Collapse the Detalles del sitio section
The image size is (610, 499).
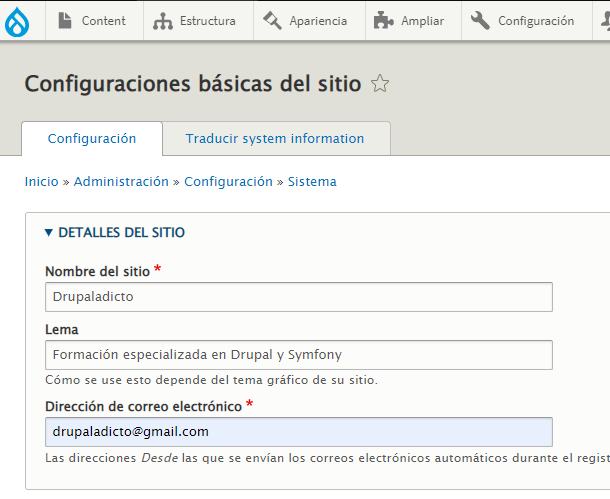(x=49, y=233)
